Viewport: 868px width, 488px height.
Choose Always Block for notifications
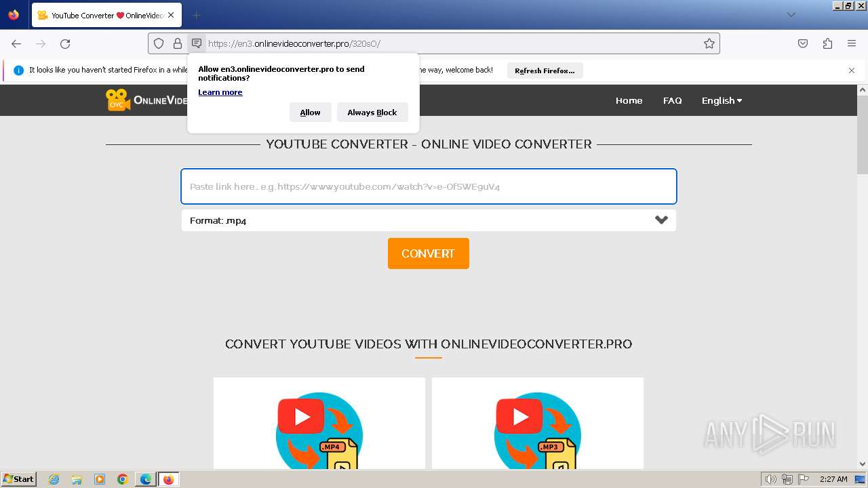click(x=372, y=113)
